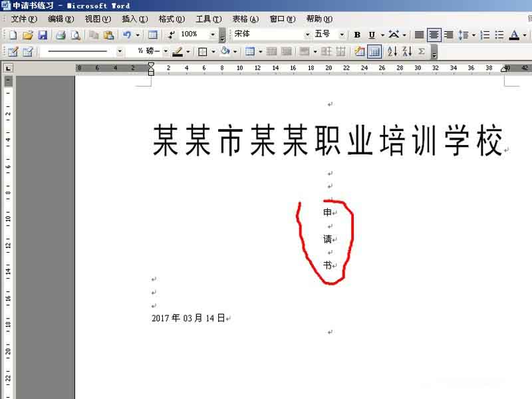Open the 帮助(H) menu

319,19
